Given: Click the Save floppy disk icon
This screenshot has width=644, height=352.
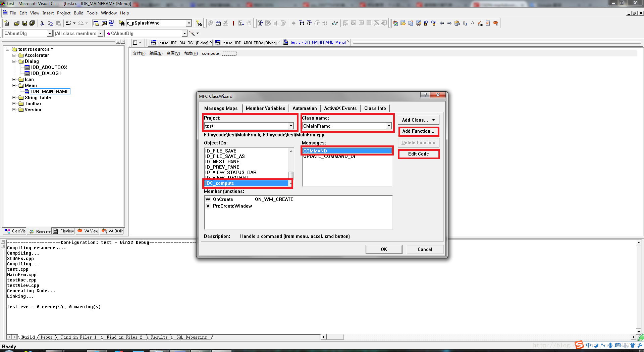Looking at the screenshot, I should 24,23.
